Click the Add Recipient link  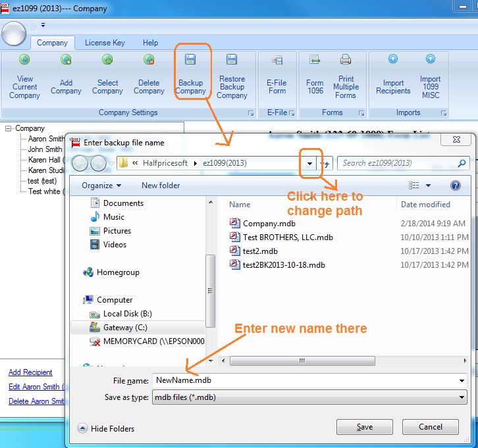30,372
